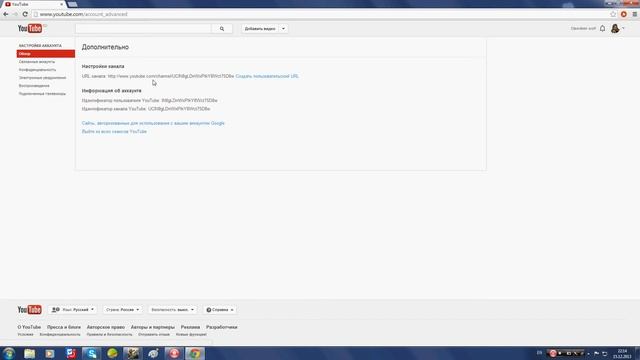Open Связанные аккаунты in the sidebar

tap(37, 62)
